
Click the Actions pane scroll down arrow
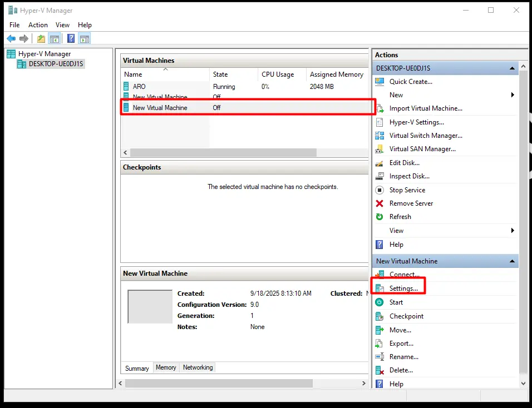tap(523, 384)
